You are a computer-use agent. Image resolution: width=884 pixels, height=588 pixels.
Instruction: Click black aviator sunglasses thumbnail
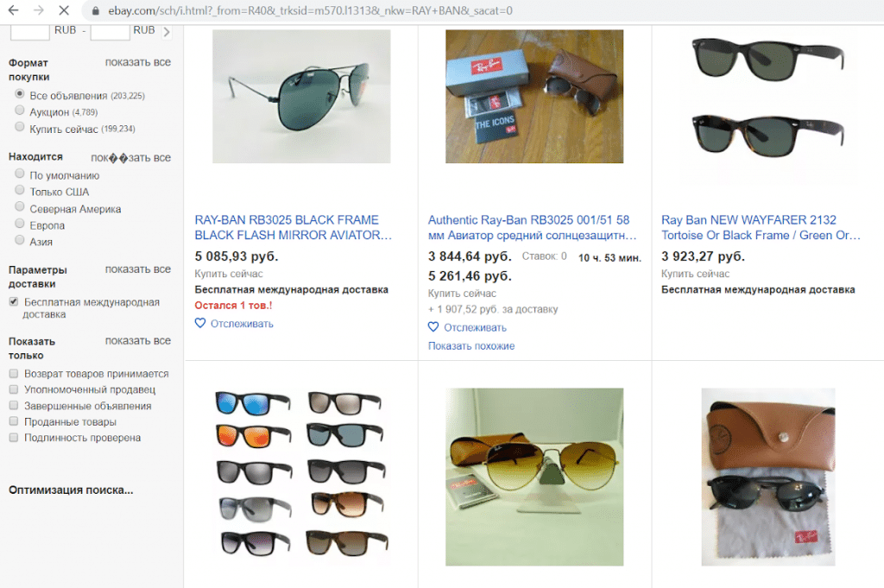pyautogui.click(x=301, y=97)
